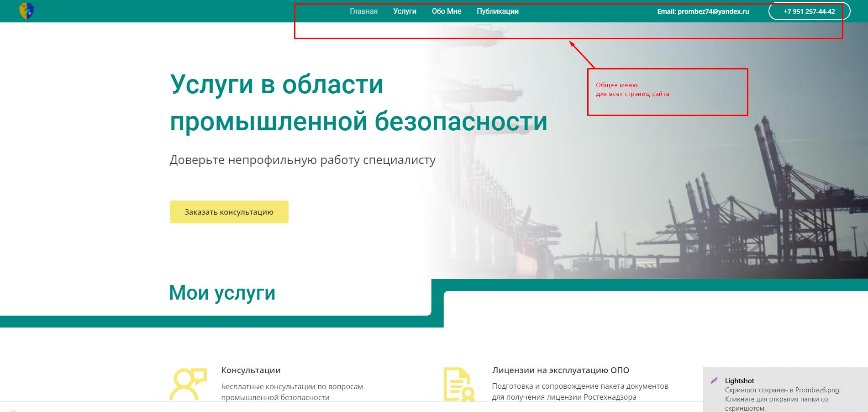Click the +7 951 257-44-42 phone button
Screen dimensions: 868x412
(x=809, y=11)
